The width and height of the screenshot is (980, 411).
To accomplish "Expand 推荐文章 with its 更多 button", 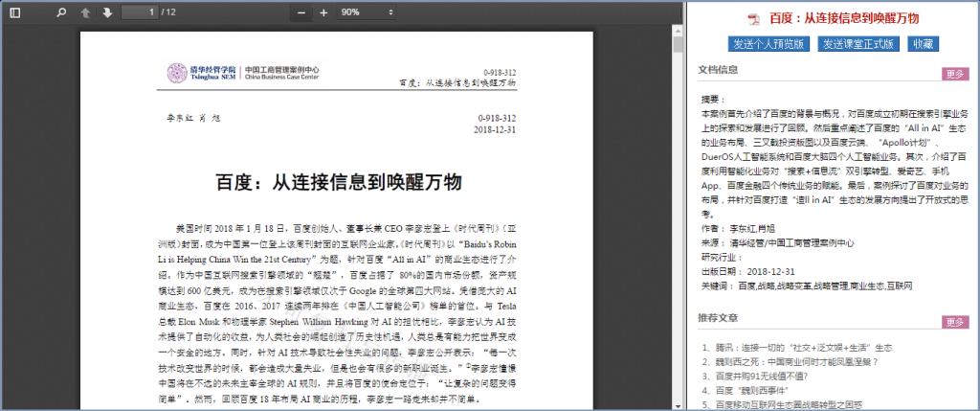I will click(954, 323).
